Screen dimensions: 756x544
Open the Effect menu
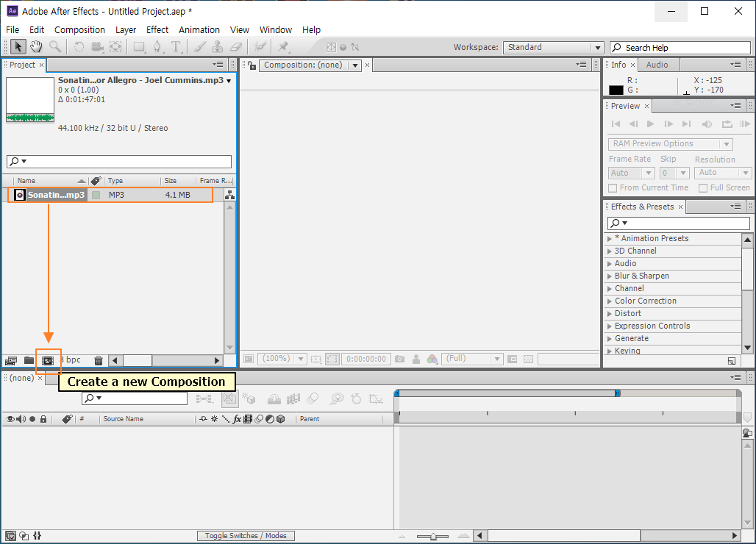(157, 30)
